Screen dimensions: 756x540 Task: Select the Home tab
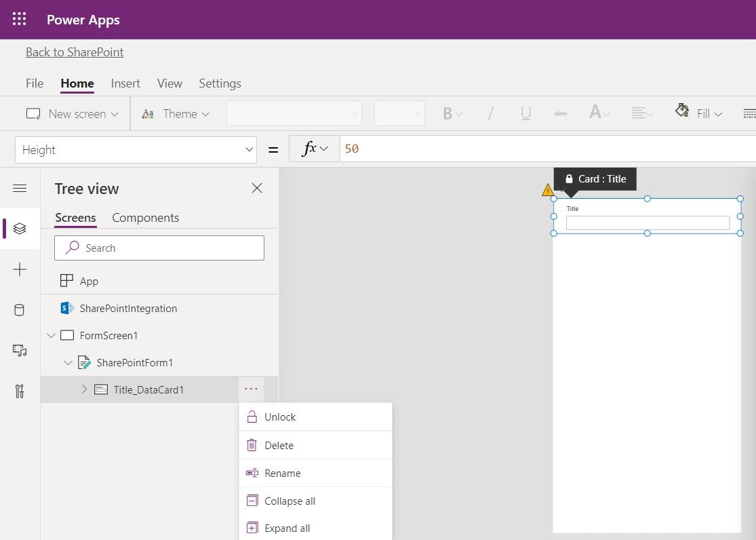(77, 83)
